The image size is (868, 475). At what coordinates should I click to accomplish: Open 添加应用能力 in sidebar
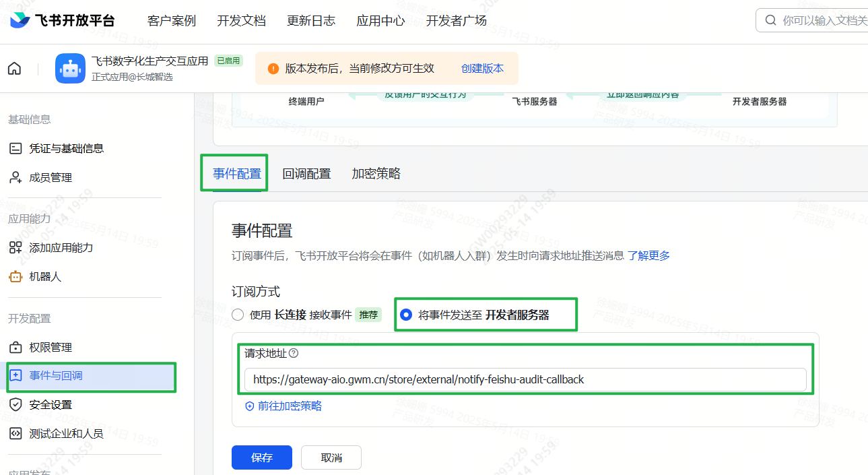coord(61,247)
